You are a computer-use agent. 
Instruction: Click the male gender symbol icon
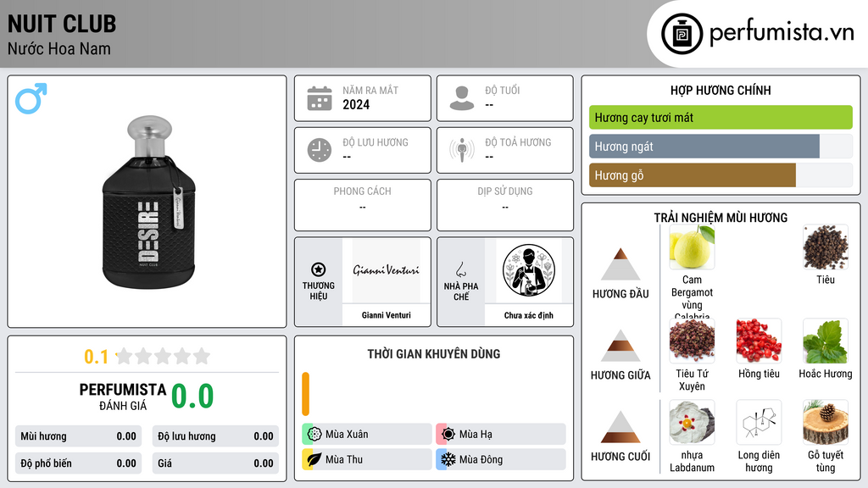[x=31, y=98]
